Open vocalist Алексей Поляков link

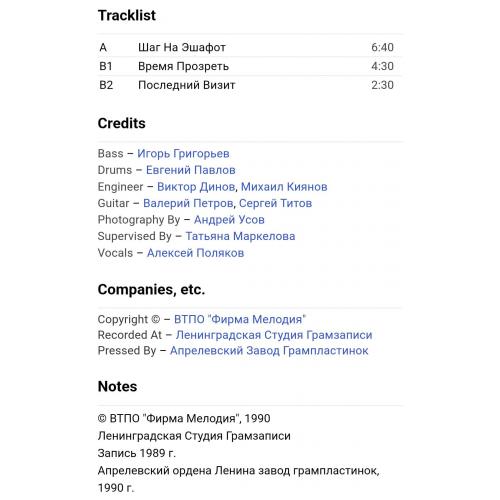tap(195, 253)
